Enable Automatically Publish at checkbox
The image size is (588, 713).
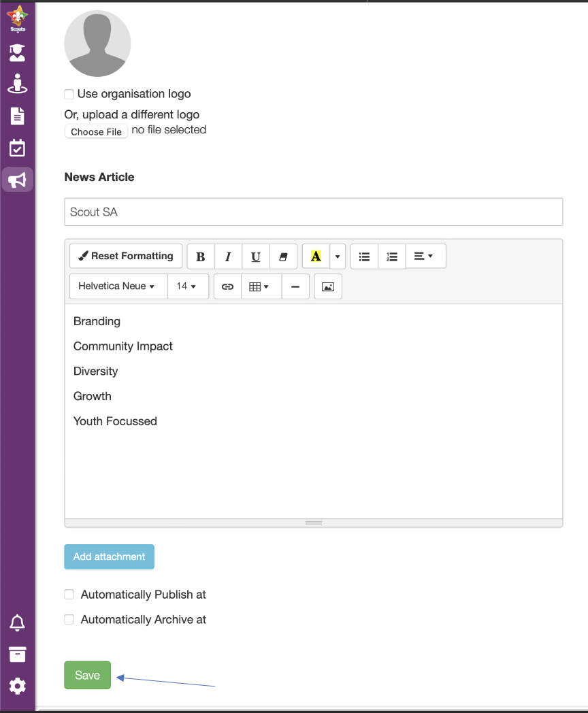[x=69, y=595]
